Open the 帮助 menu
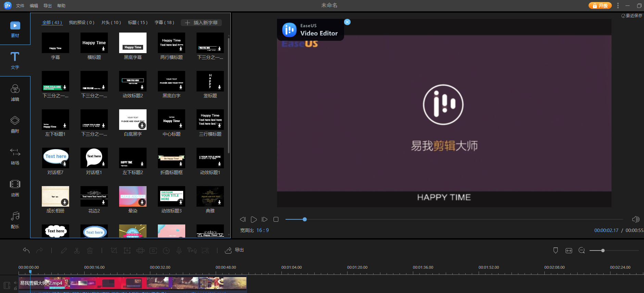 (61, 6)
